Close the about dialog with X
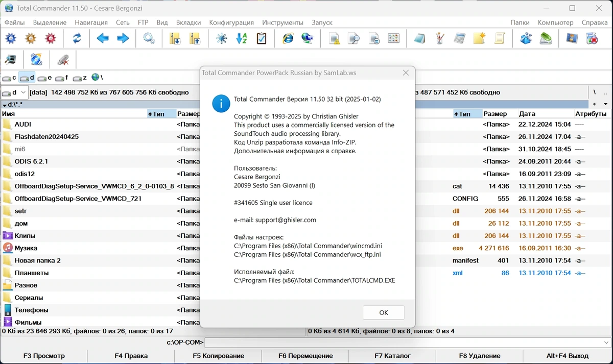 tap(406, 73)
